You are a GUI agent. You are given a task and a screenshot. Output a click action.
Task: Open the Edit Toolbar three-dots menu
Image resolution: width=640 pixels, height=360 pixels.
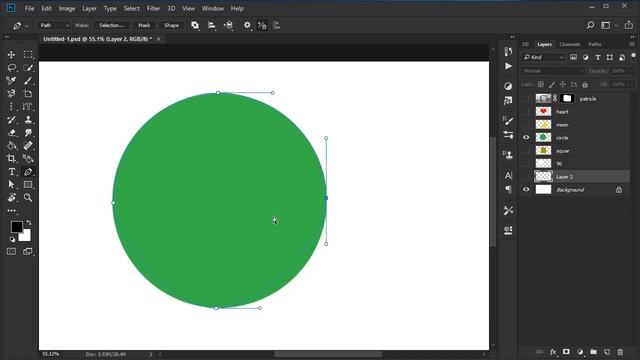coord(11,211)
